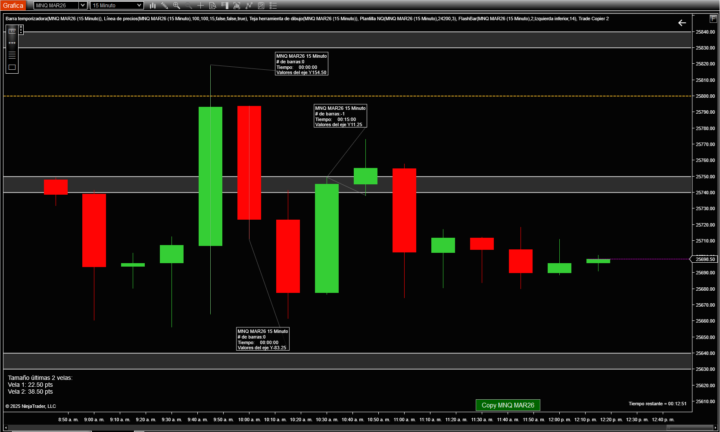Open the Strategies icon
Viewport: 720px width, 432px height.
click(261, 6)
